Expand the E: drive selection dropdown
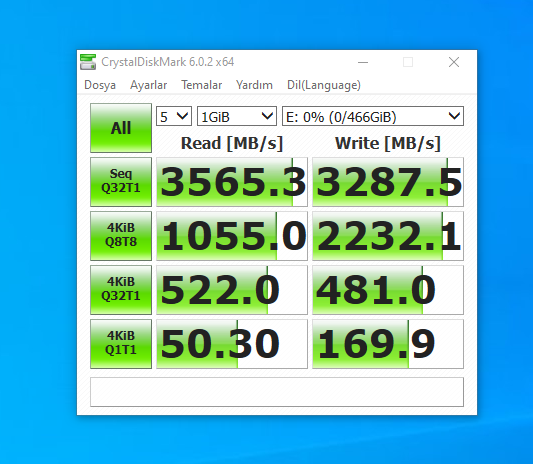The height and width of the screenshot is (464, 533). pyautogui.click(x=373, y=117)
